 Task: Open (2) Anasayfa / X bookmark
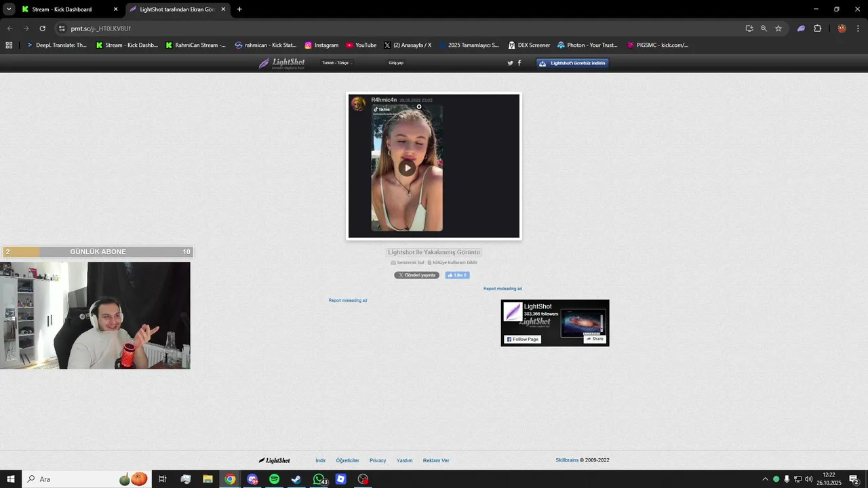pos(408,45)
